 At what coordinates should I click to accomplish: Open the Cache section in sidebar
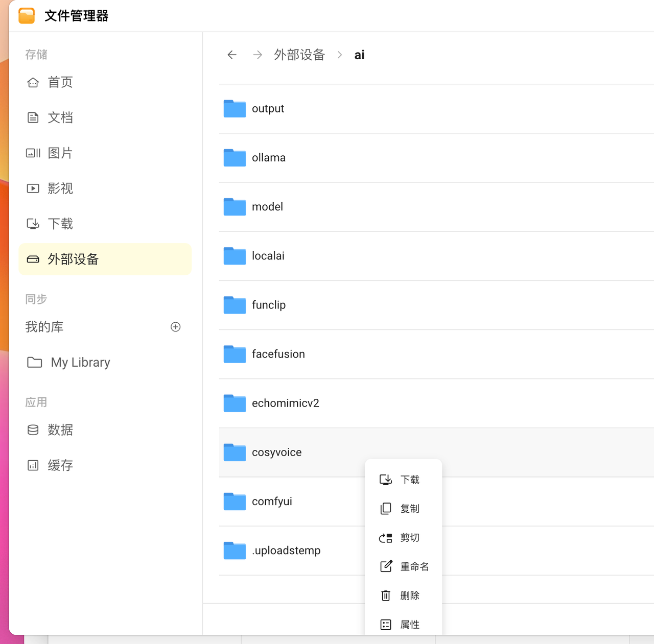(60, 465)
